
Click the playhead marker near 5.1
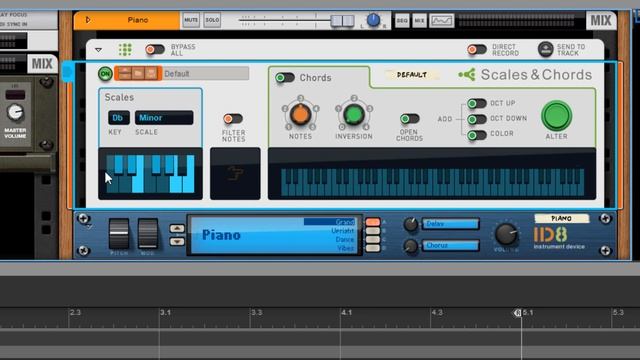coord(517,313)
